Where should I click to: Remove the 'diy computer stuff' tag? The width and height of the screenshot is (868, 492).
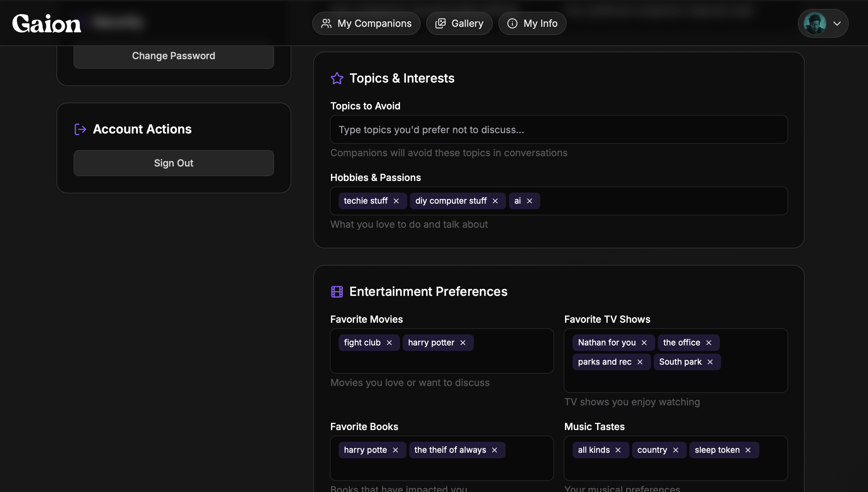pyautogui.click(x=495, y=201)
